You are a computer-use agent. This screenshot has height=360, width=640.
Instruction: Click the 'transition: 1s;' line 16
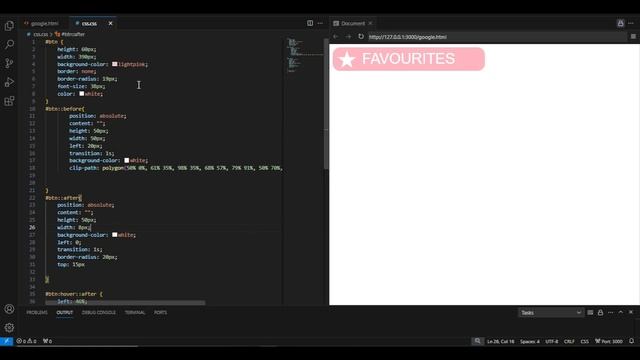click(x=91, y=153)
